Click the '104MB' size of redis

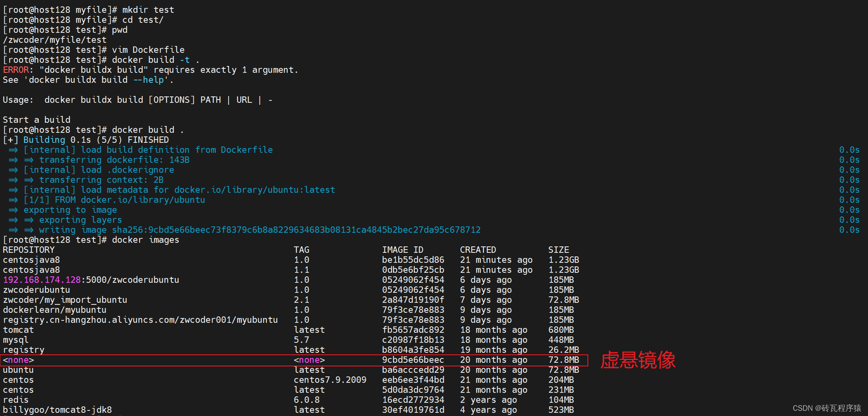pyautogui.click(x=561, y=400)
